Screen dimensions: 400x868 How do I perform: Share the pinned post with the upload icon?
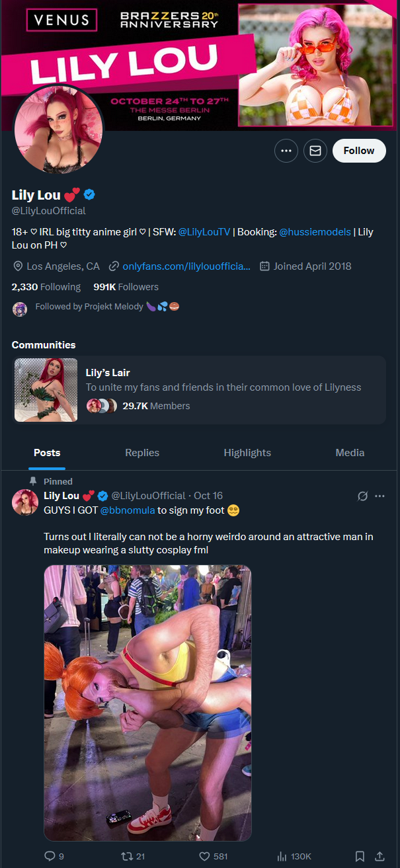point(380,856)
